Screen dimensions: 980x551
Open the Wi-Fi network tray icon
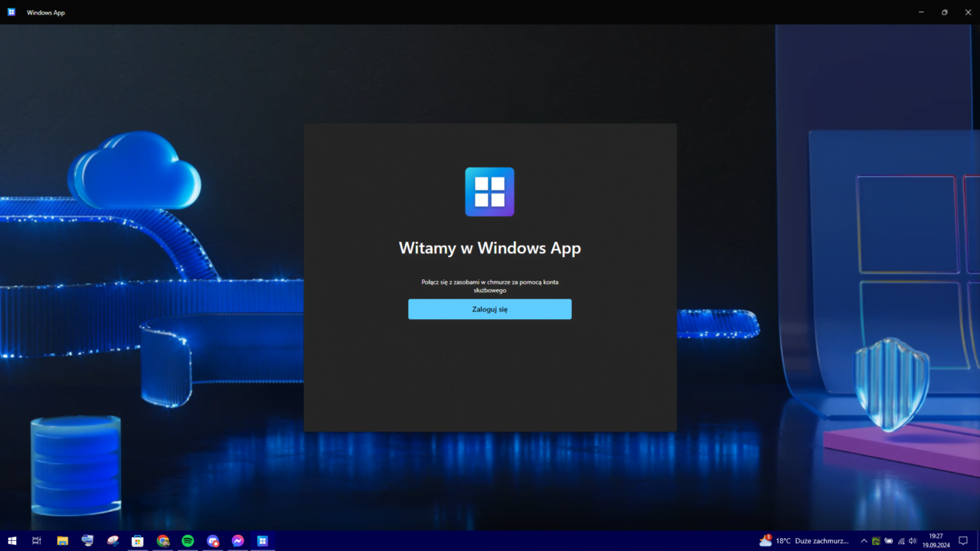[901, 541]
